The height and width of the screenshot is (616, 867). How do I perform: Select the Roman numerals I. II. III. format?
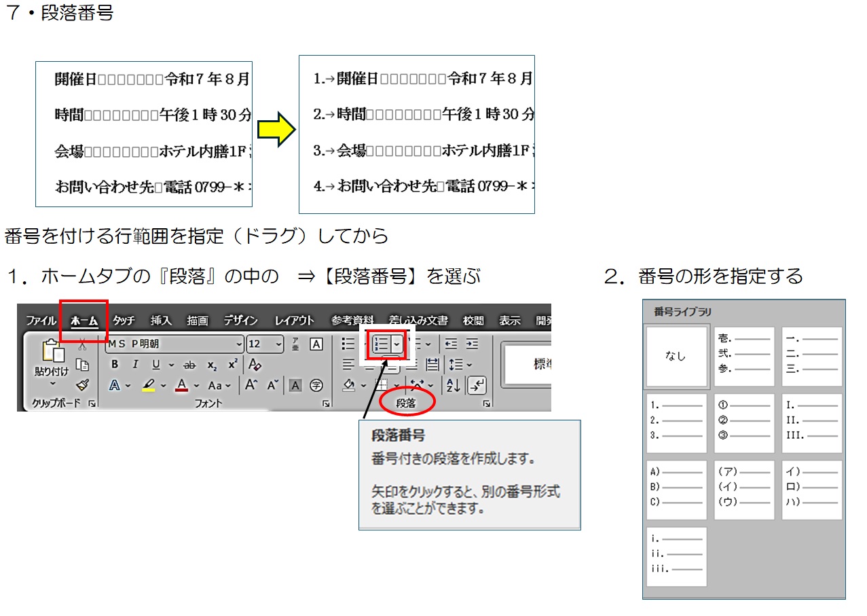811,423
